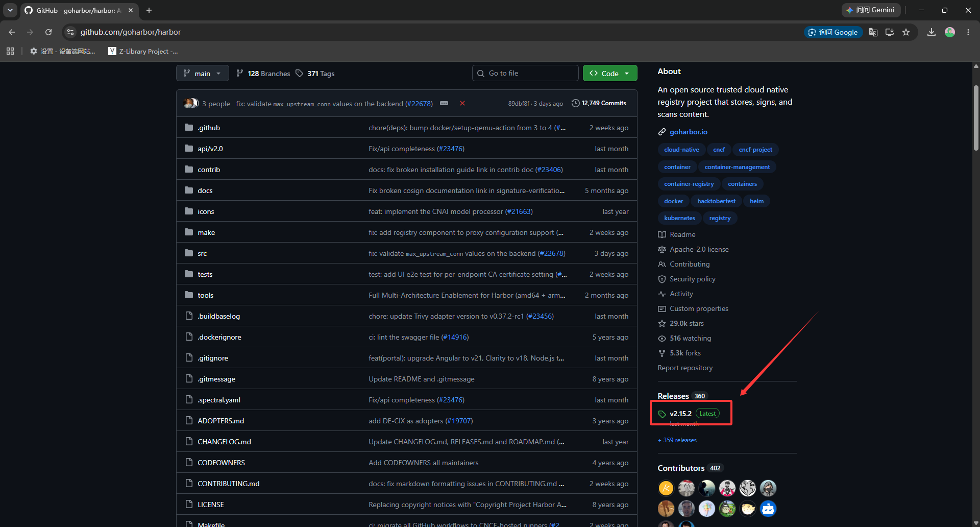980x527 pixels.
Task: Select the kubernetes topic tag
Action: point(679,218)
